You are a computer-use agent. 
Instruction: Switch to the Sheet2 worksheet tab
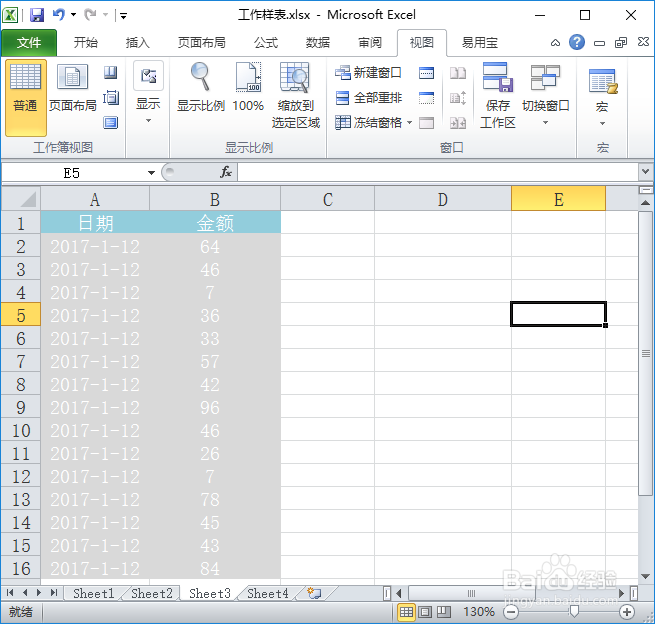152,594
